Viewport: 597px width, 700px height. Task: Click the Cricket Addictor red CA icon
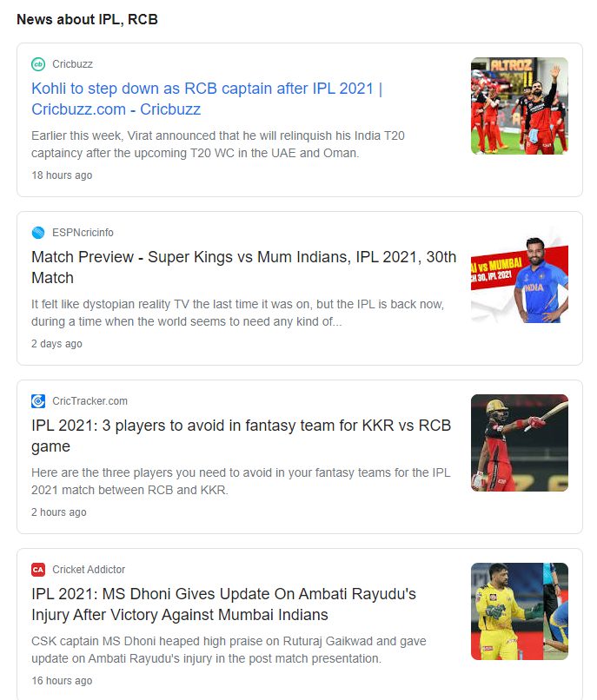pos(38,570)
